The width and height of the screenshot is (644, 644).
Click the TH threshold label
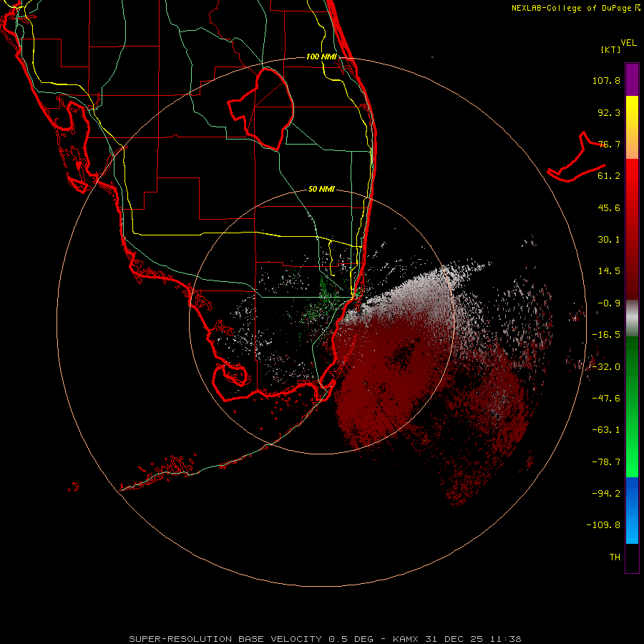coord(615,557)
